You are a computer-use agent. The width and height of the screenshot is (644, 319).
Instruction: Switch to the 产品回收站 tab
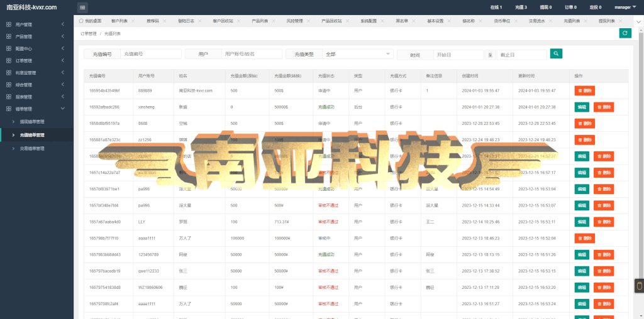point(332,21)
